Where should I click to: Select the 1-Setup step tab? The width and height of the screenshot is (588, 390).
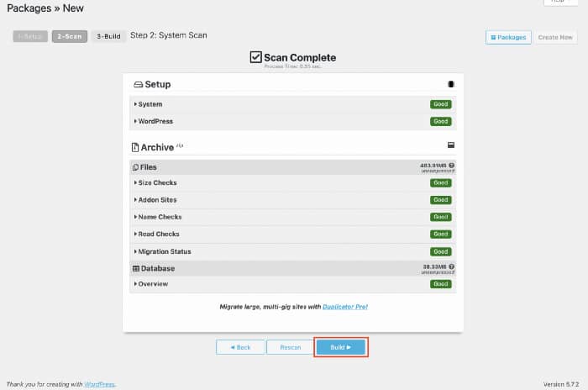pyautogui.click(x=30, y=37)
